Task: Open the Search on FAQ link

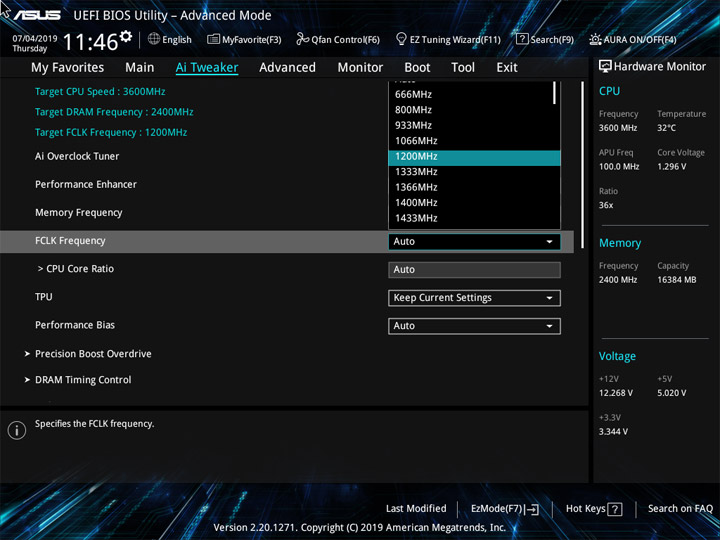Action: click(680, 509)
